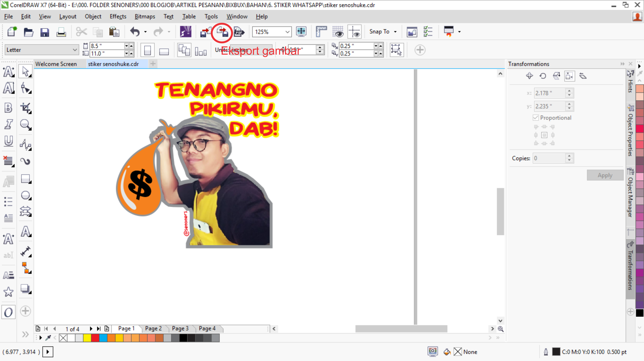Image resolution: width=644 pixels, height=361 pixels.
Task: Go to the next page arrow
Action: click(x=91, y=329)
